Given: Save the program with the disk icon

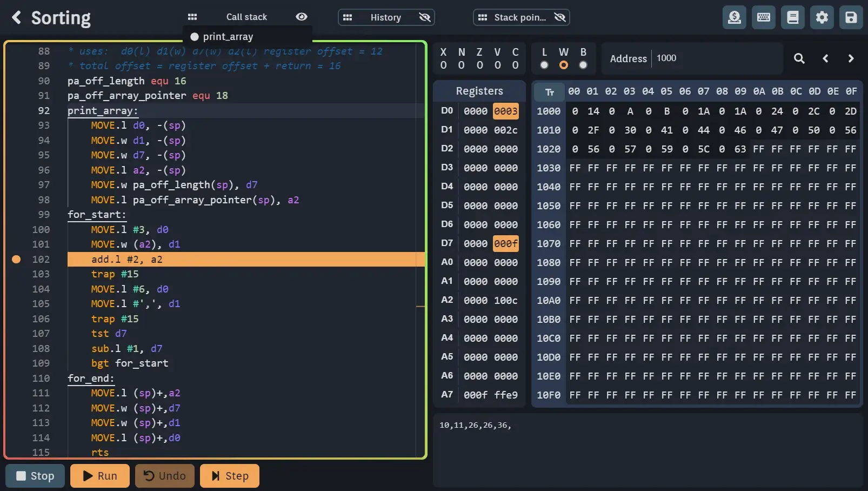Looking at the screenshot, I should click(851, 17).
